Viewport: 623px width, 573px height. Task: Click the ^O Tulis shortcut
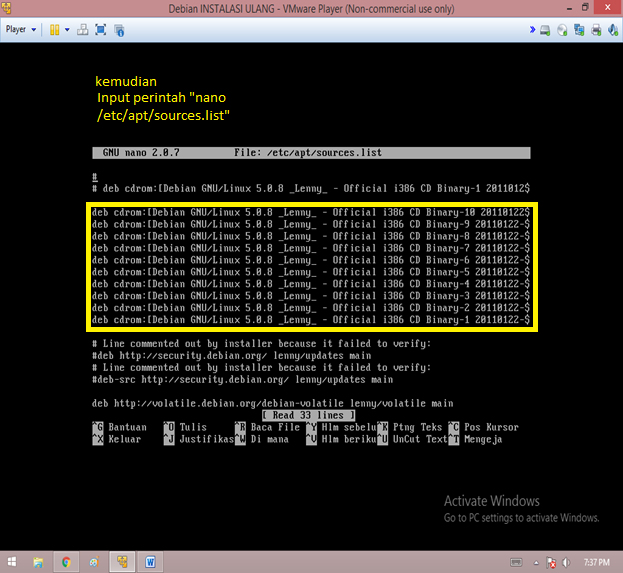click(x=185, y=427)
